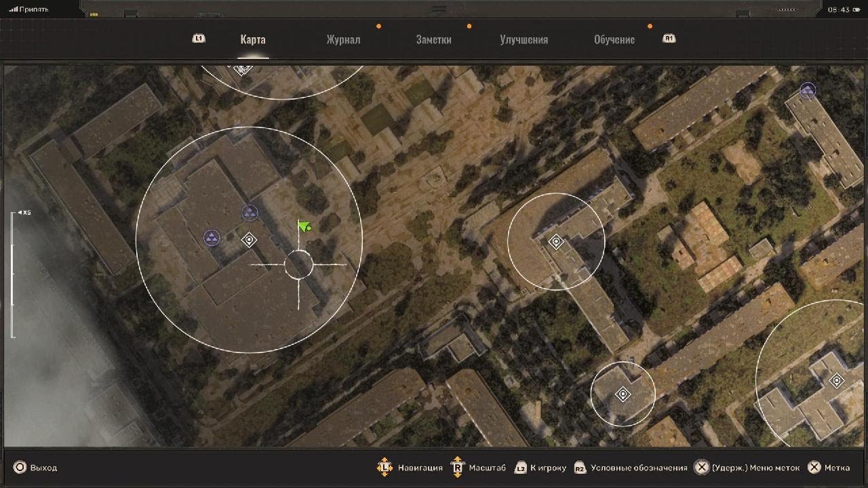The width and height of the screenshot is (868, 488).
Task: Click the circle button icon beside Выход
Action: tap(20, 468)
